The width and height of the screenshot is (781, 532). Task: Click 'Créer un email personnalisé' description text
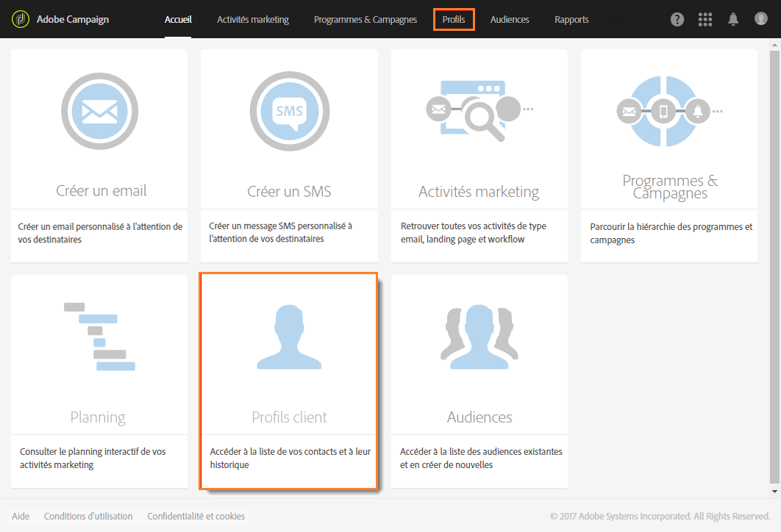(x=100, y=233)
